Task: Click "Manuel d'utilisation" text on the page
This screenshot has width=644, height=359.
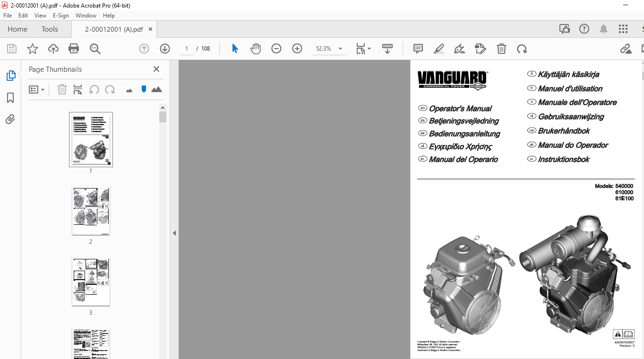Action: tap(570, 89)
